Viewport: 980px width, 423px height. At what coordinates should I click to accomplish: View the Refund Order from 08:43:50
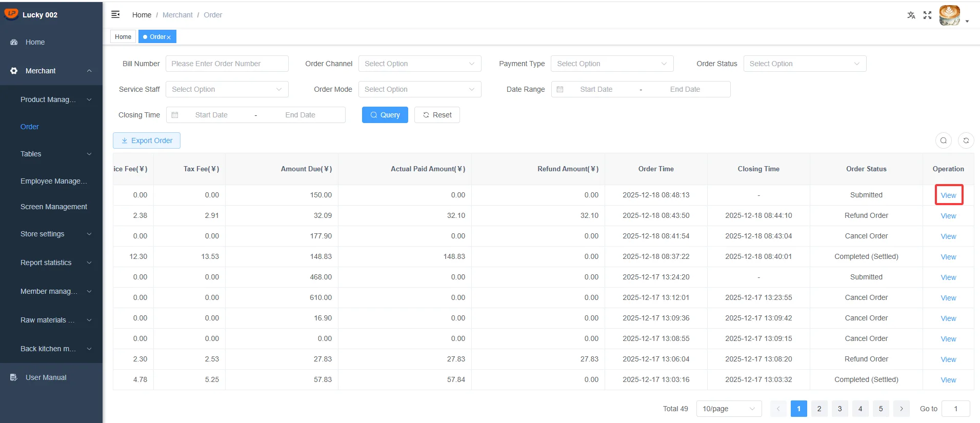tap(949, 216)
